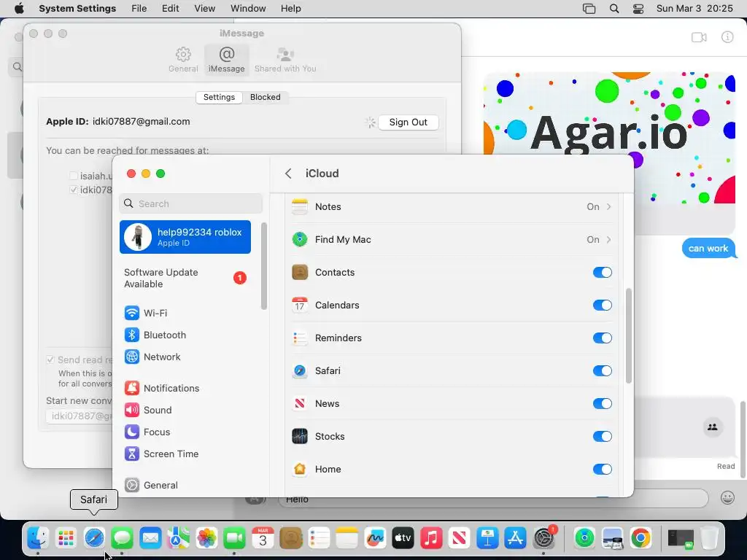
Task: Uncheck the idki078 address checkbox
Action: click(74, 190)
